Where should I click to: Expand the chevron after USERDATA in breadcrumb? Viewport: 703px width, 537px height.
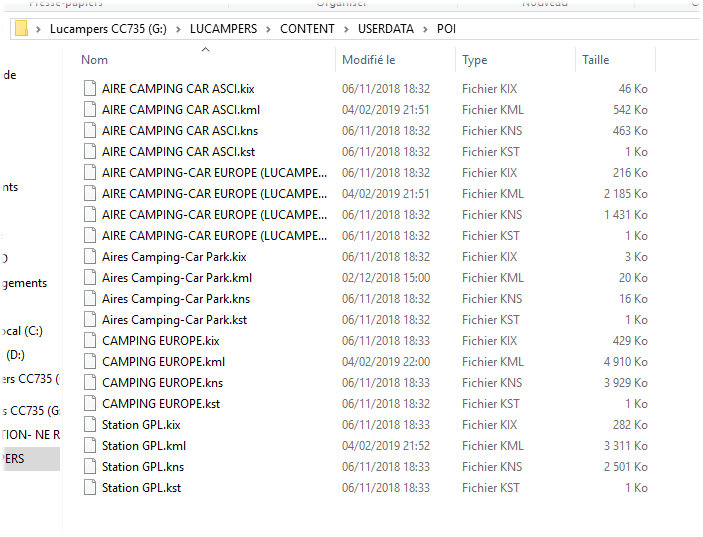pos(426,29)
